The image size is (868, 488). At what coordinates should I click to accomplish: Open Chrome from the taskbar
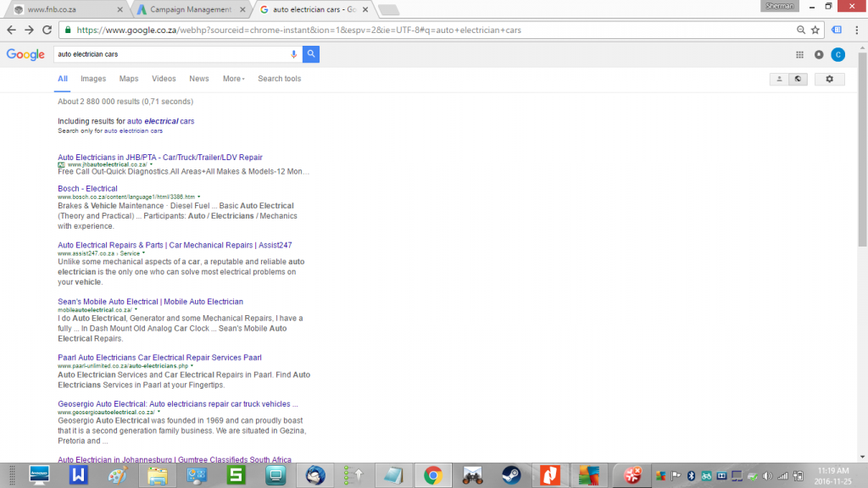point(433,475)
